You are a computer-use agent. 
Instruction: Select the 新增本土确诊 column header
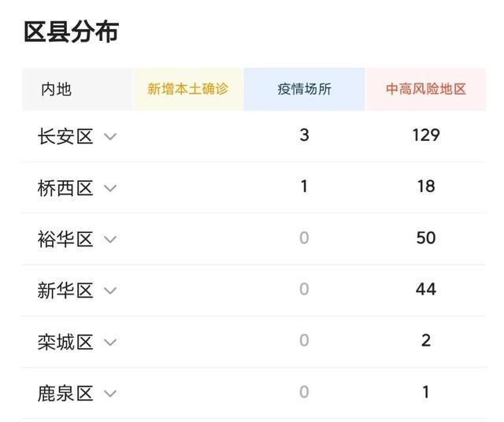(x=188, y=89)
